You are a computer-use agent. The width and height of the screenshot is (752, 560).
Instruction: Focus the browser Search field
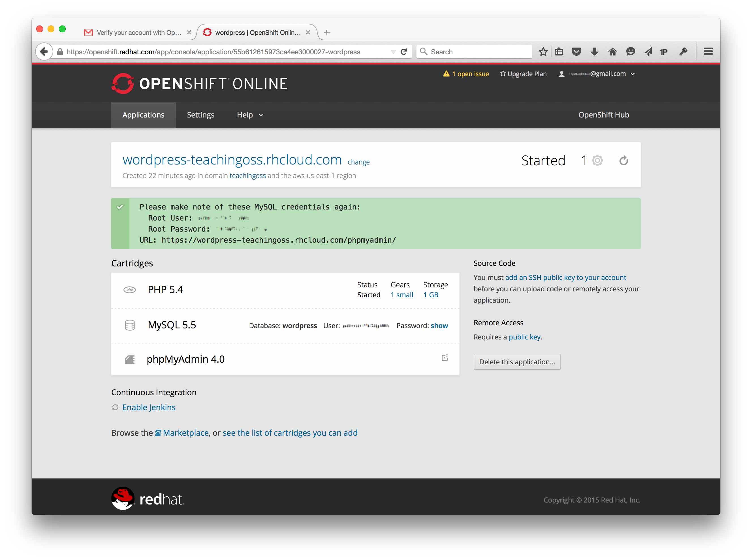(x=474, y=52)
